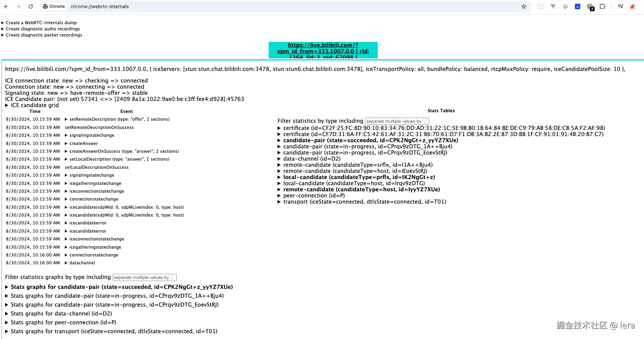This screenshot has height=339, width=644.
Task: Bookmark this page with the star icon
Action: pyautogui.click(x=524, y=6)
